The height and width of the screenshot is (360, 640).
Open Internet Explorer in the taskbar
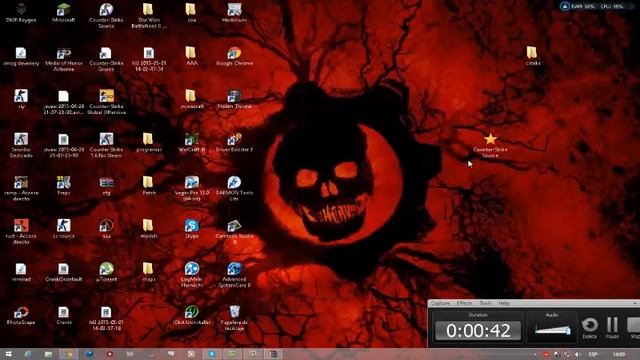28,354
